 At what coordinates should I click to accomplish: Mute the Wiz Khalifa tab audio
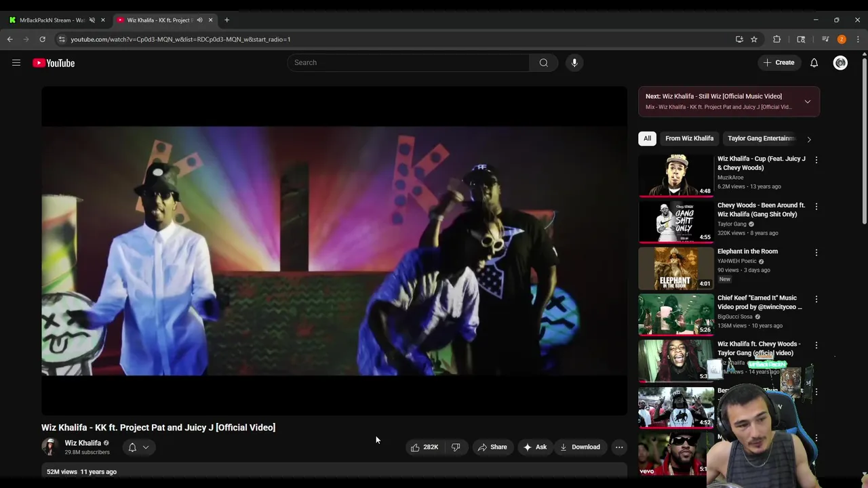[x=199, y=20]
